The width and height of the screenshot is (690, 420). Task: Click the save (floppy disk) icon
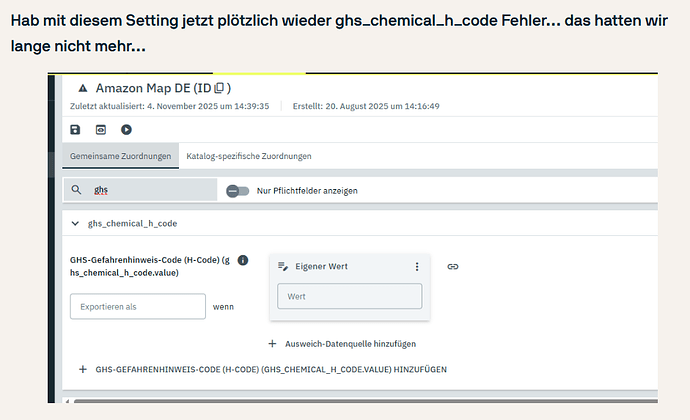tap(76, 129)
